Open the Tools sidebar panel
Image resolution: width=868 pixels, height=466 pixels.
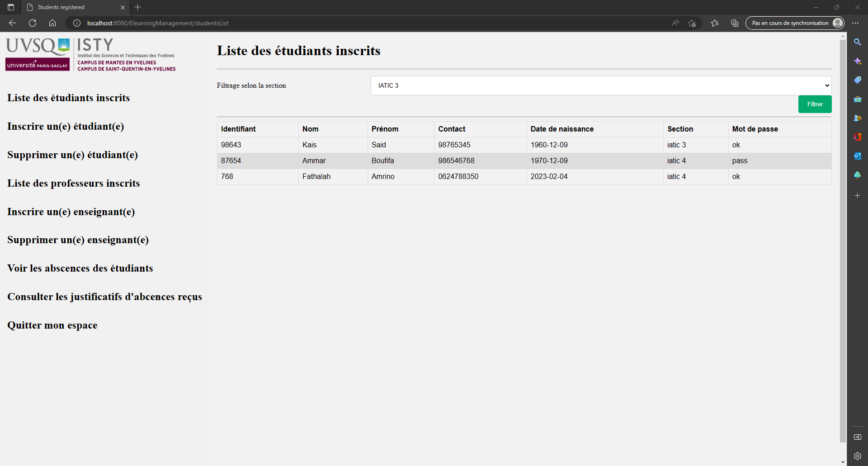point(858,99)
